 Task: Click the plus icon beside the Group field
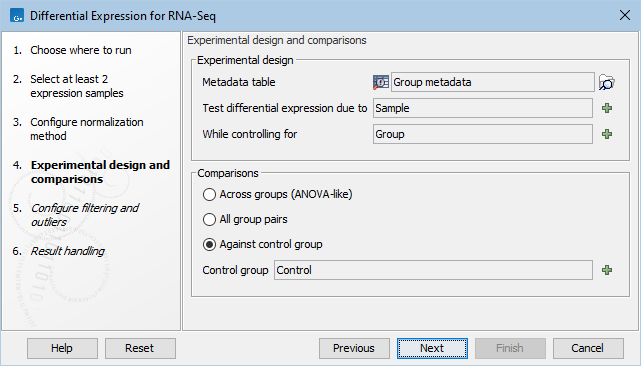(607, 134)
